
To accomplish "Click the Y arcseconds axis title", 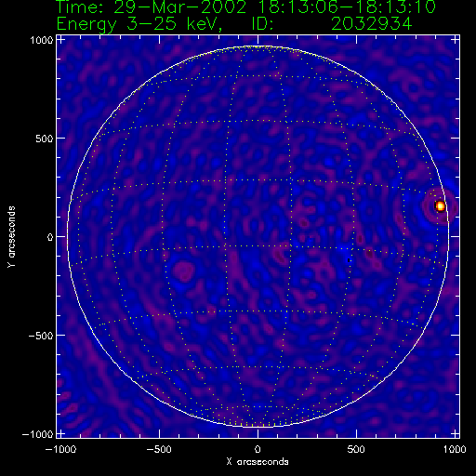I will coord(11,237).
